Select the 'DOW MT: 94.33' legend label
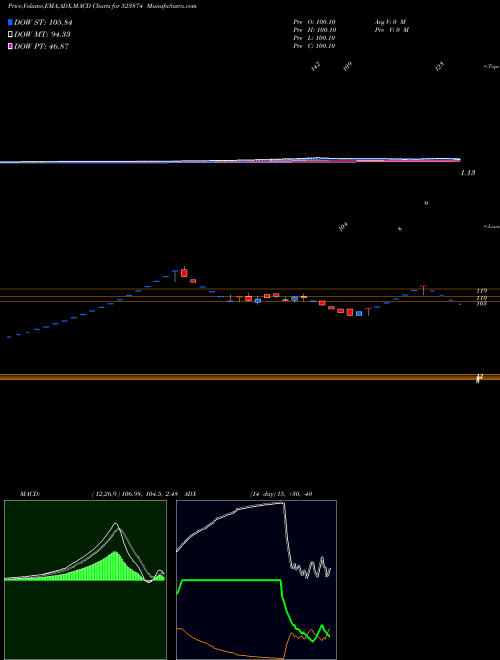 click(43, 35)
